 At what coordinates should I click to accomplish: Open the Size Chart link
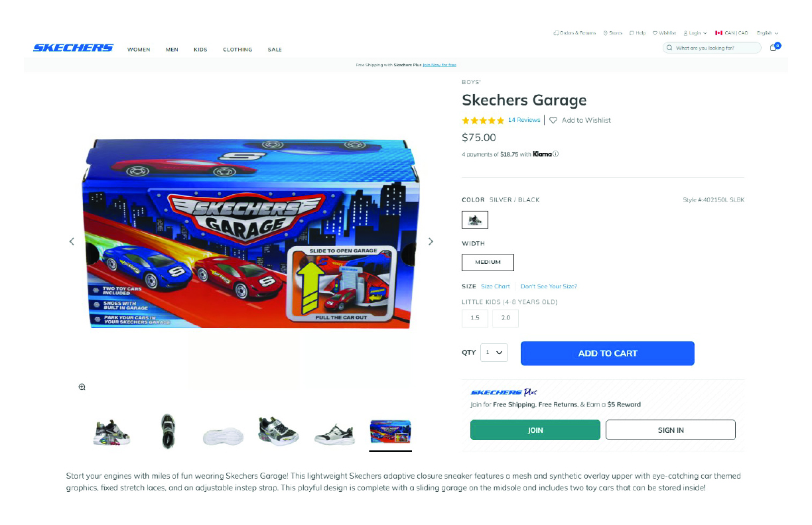click(x=496, y=286)
